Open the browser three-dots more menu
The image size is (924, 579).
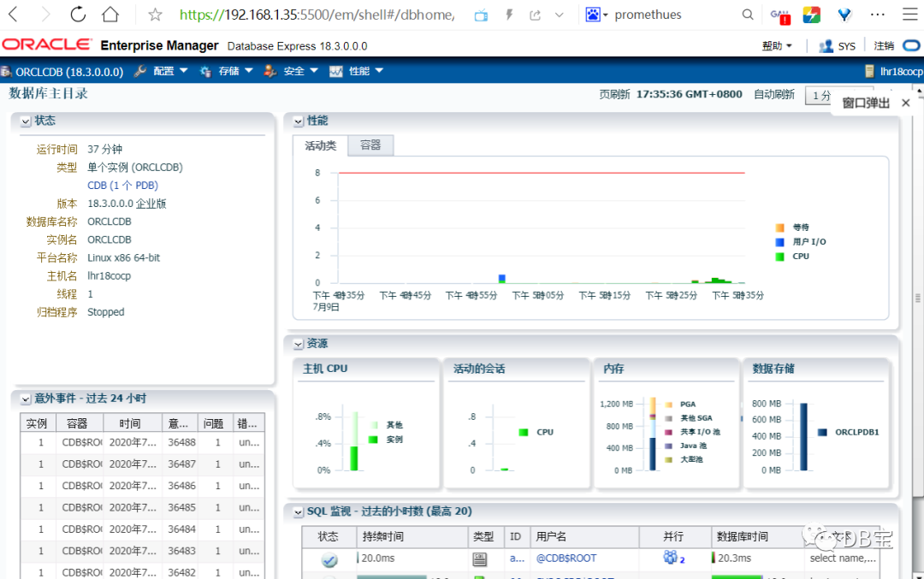pyautogui.click(x=878, y=15)
